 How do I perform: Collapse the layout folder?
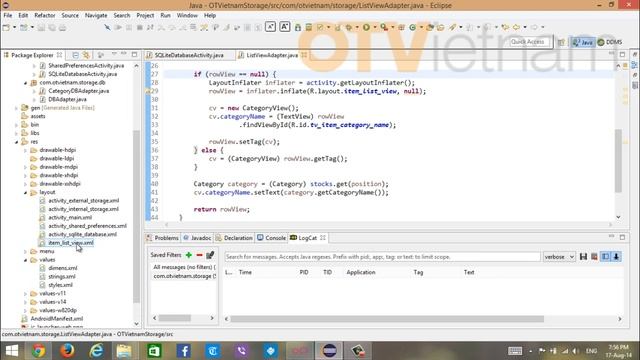tap(25, 193)
